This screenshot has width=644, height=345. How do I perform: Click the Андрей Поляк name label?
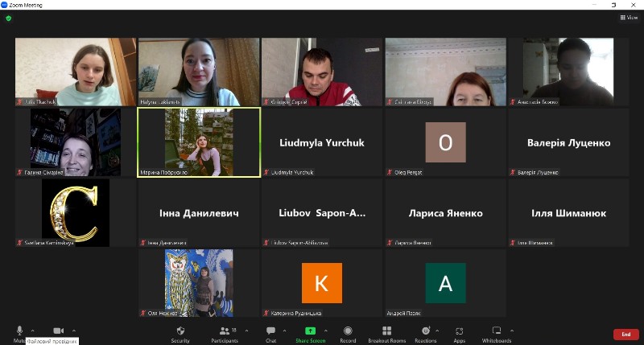404,313
